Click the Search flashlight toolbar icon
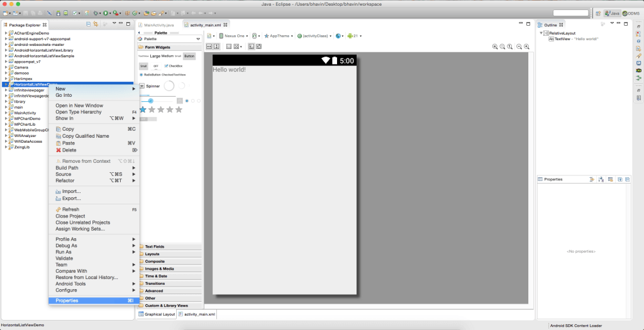 click(161, 13)
